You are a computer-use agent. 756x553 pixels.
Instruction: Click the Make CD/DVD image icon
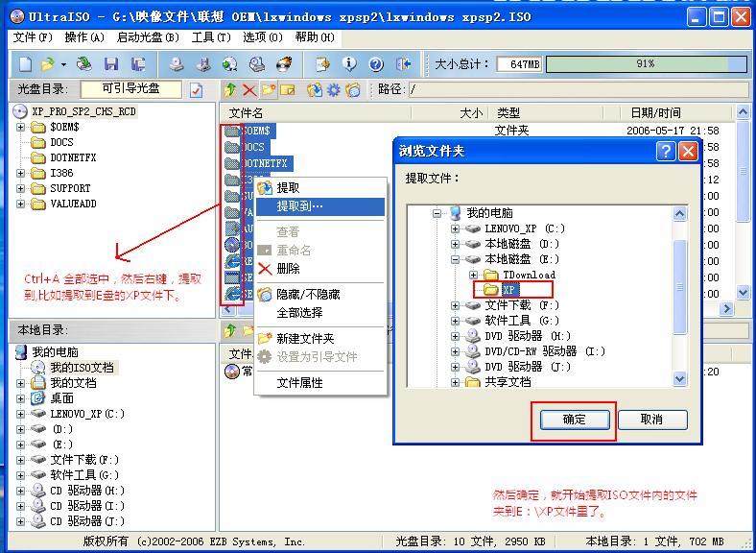point(177,63)
